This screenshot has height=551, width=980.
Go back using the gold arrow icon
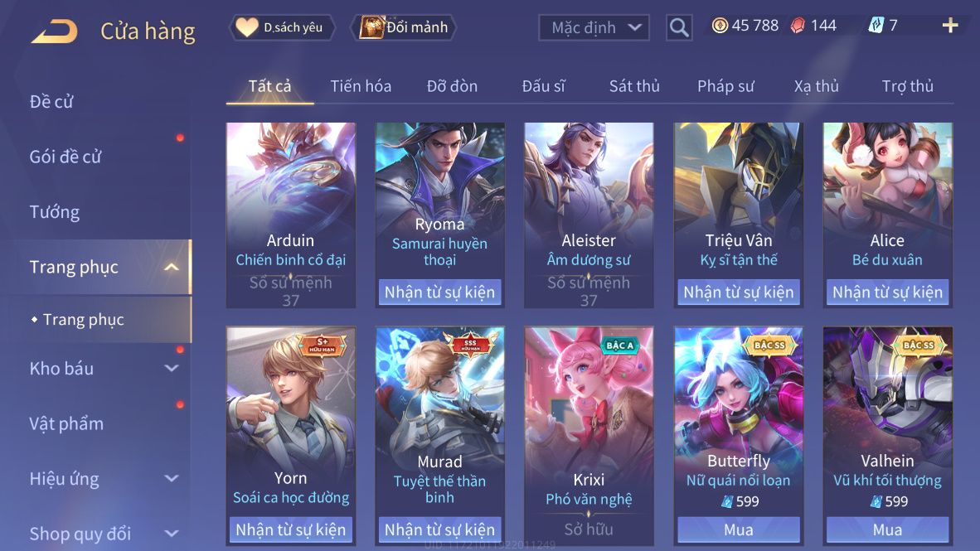click(x=55, y=31)
